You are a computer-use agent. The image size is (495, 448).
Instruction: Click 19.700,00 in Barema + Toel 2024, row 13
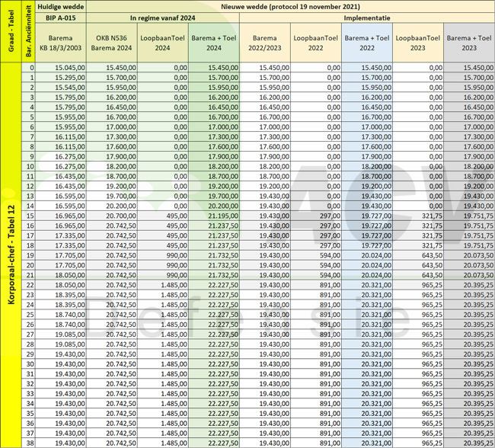point(214,196)
